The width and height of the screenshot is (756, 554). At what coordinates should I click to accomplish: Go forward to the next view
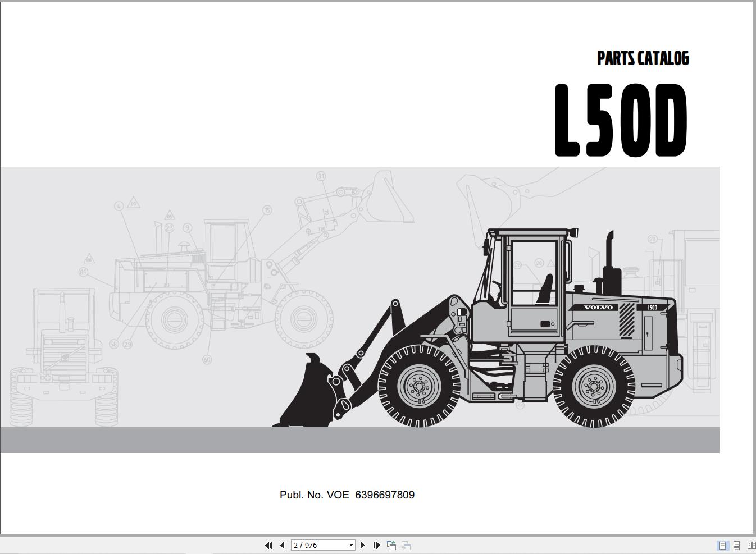coord(405,545)
